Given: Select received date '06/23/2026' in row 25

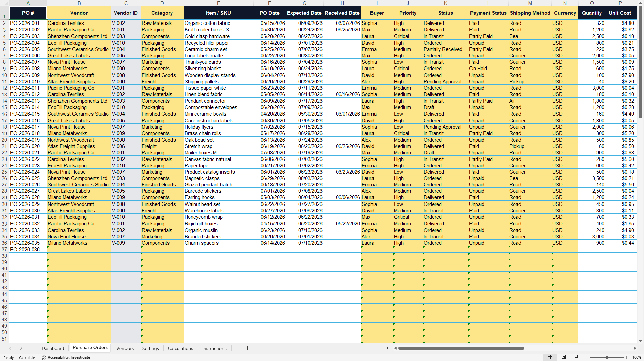Looking at the screenshot, I should click(x=342, y=172).
